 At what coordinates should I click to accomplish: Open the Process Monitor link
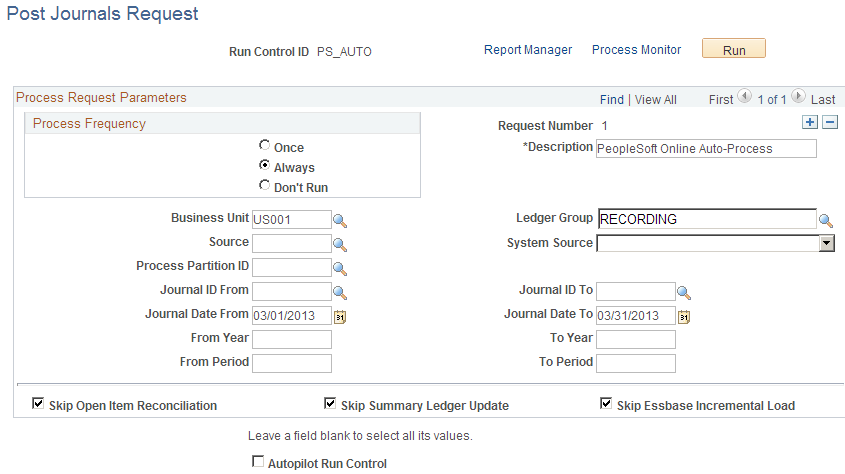pos(636,50)
